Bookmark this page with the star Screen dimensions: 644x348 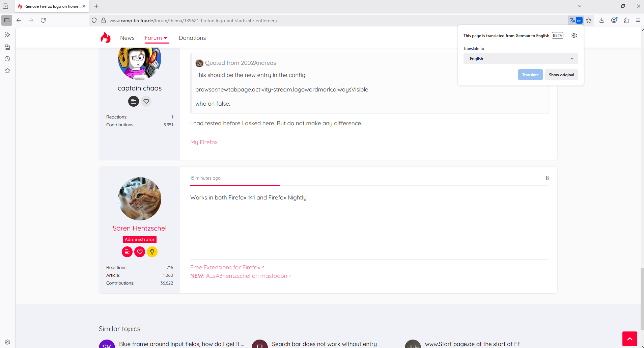[x=589, y=20]
